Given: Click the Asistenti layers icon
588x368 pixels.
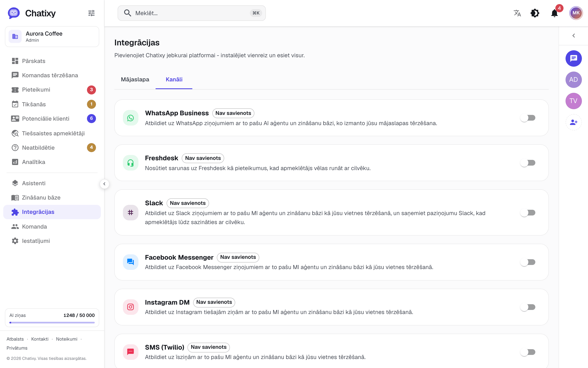Looking at the screenshot, I should click(x=15, y=183).
